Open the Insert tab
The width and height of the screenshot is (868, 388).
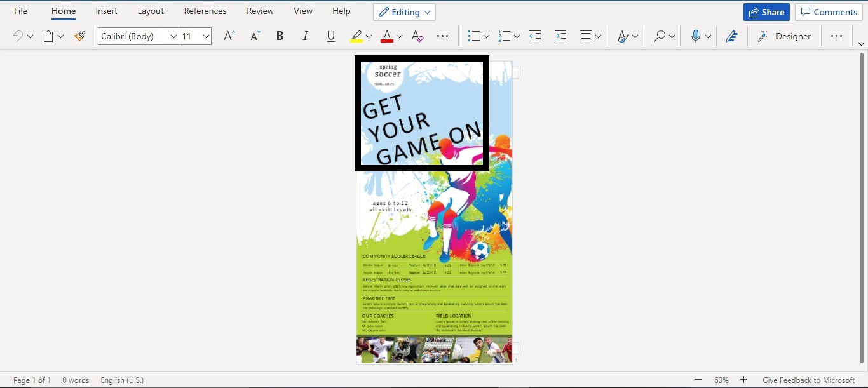pos(106,11)
